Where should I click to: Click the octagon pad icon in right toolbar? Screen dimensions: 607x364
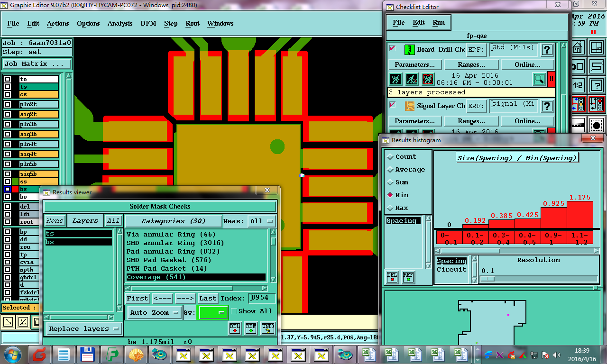pos(596,126)
